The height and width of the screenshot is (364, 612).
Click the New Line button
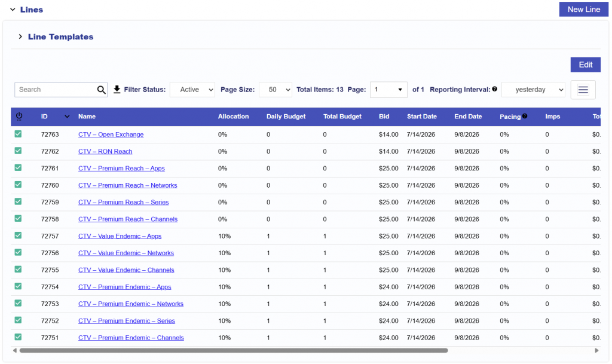[583, 10]
